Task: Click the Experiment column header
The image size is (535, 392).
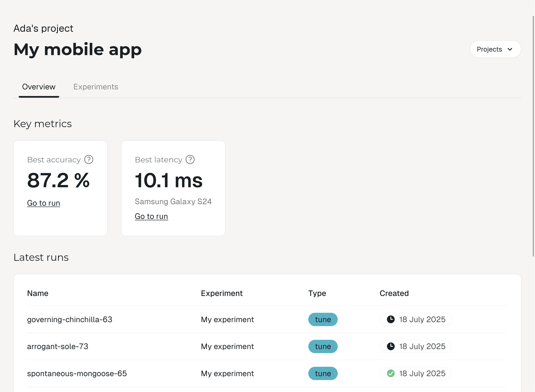Action: [222, 294]
